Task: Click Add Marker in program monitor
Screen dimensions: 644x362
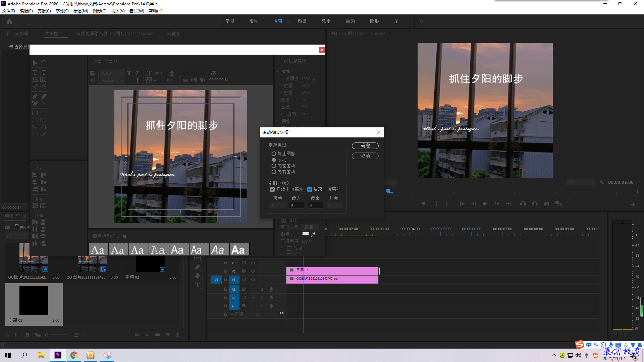Action: (x=424, y=204)
